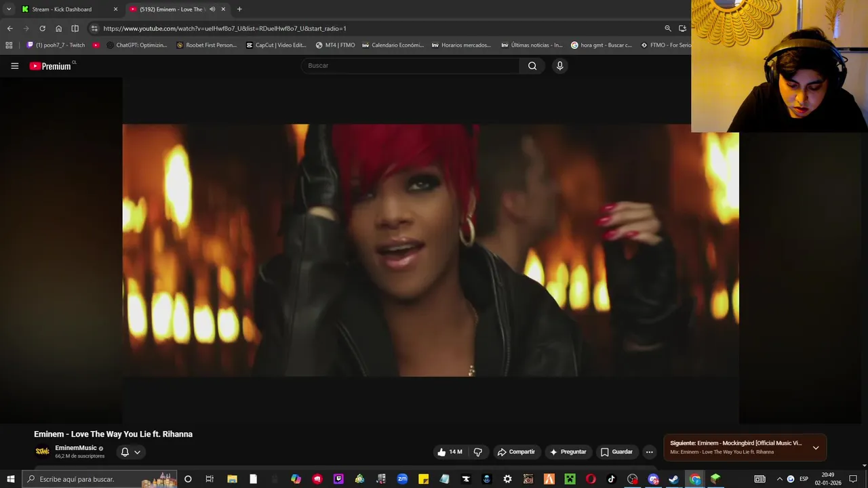Open sticky notes yellow taskbar icon
Screen dimensions: 868x488
coord(423,479)
